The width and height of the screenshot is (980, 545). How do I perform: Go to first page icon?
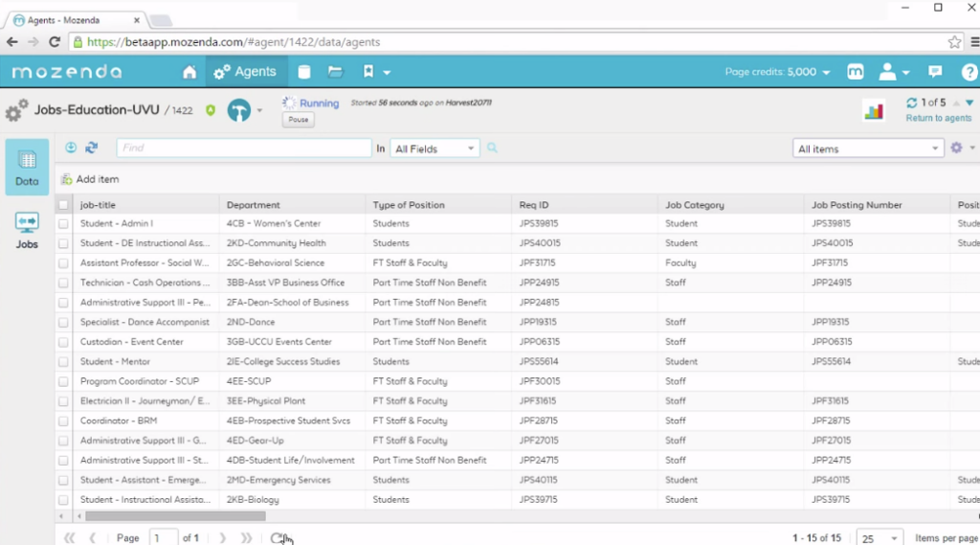tap(69, 538)
